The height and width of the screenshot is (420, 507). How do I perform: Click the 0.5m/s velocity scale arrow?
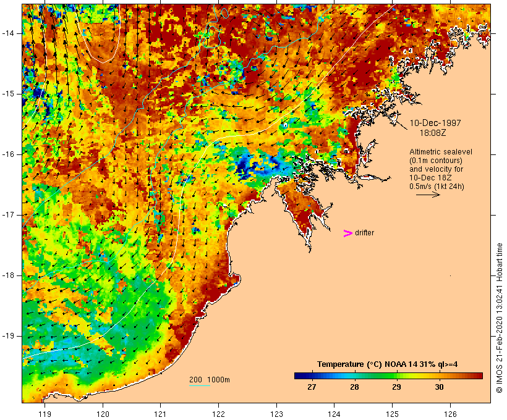point(428,195)
